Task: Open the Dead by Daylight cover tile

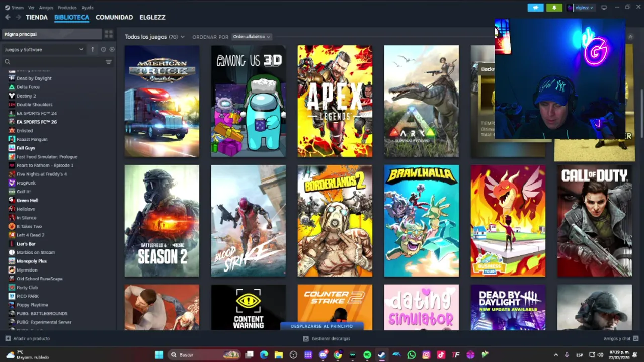Action: coord(508,308)
